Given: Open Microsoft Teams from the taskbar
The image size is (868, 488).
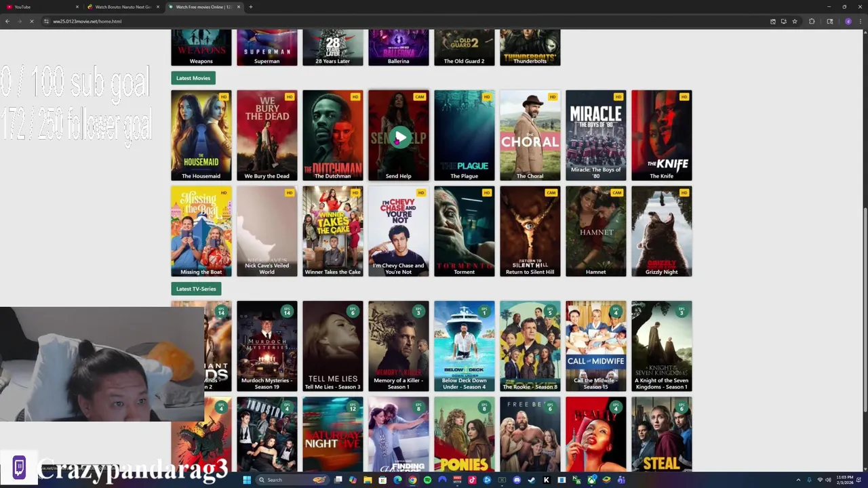Looking at the screenshot, I should [621, 480].
